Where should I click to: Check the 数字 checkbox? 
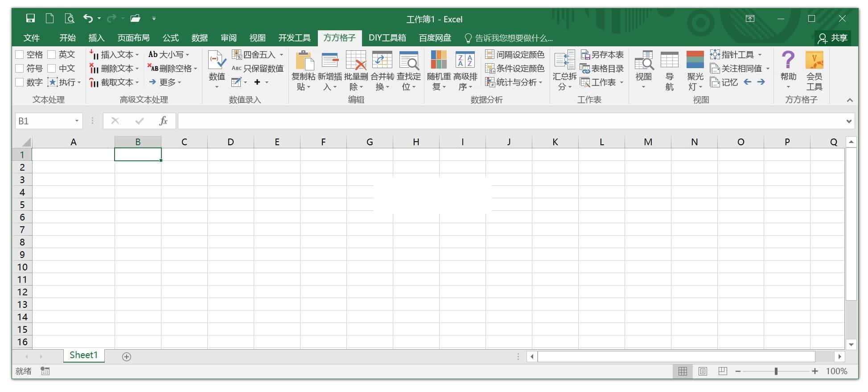click(x=20, y=82)
